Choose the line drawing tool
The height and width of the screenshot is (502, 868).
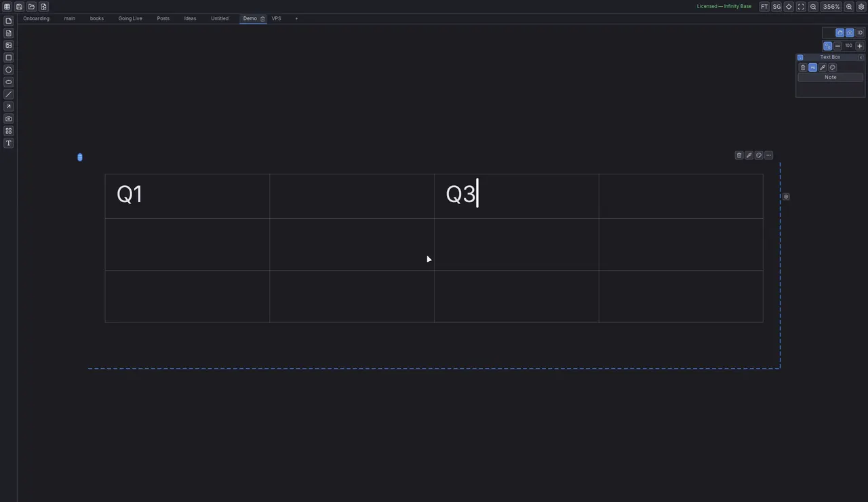(x=9, y=94)
